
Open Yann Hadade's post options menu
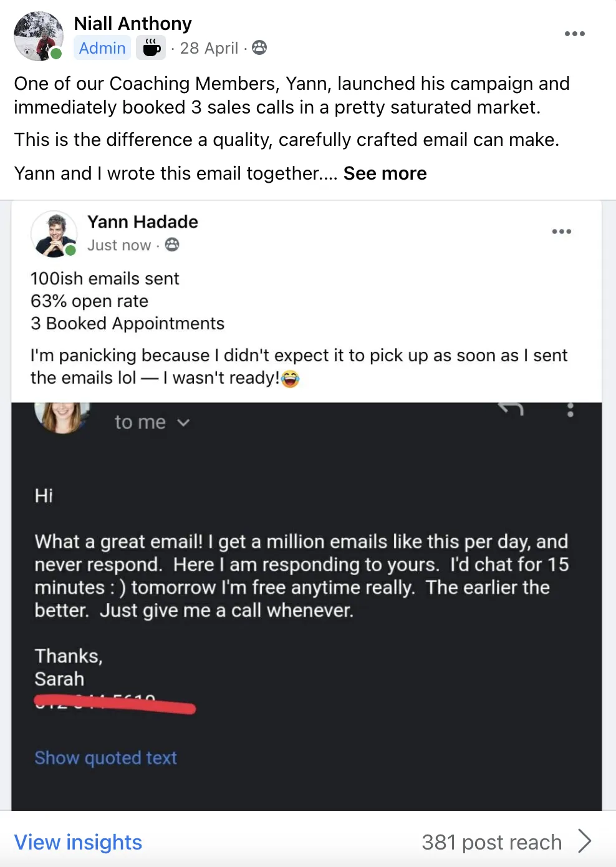pyautogui.click(x=561, y=231)
